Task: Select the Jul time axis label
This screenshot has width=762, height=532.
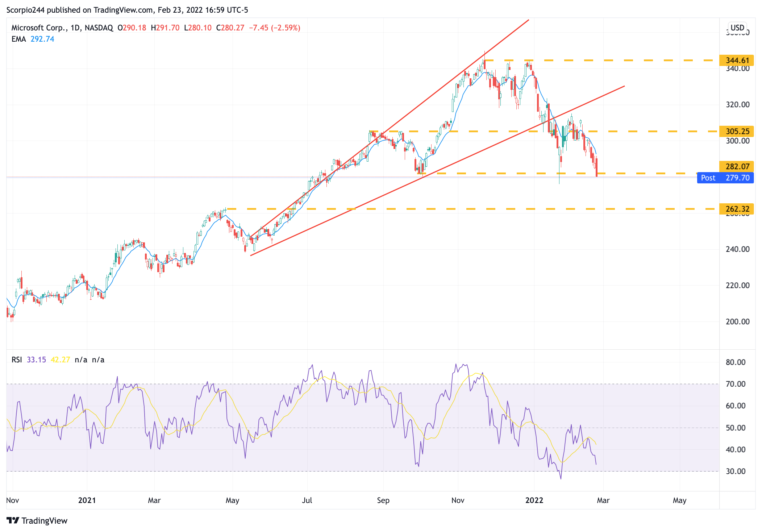Action: click(307, 500)
